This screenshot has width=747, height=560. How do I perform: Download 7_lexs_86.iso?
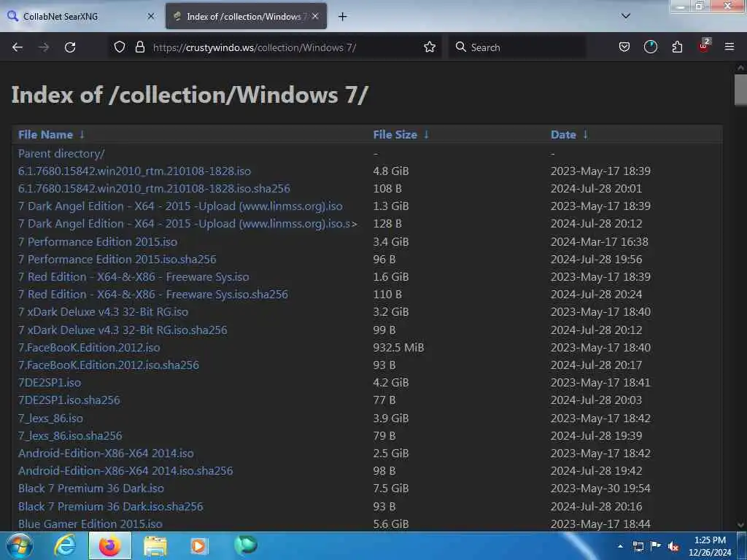click(50, 419)
